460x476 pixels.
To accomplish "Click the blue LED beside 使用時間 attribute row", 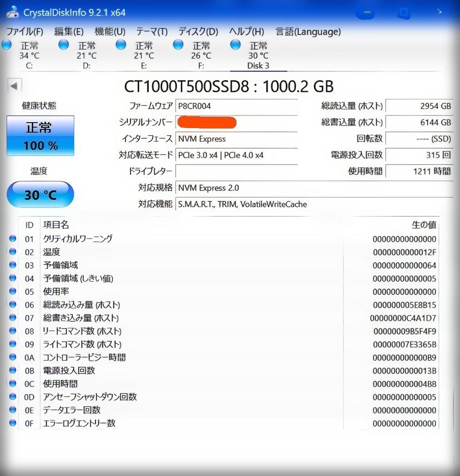I will (12, 384).
